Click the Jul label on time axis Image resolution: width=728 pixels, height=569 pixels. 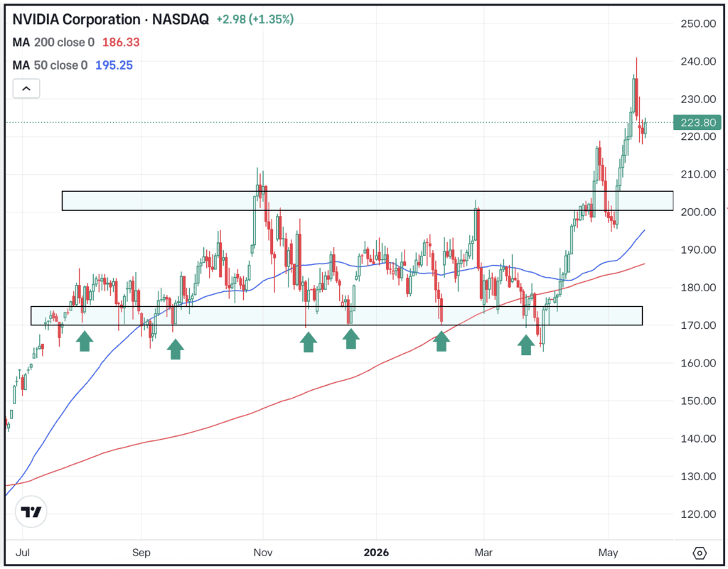coord(22,553)
